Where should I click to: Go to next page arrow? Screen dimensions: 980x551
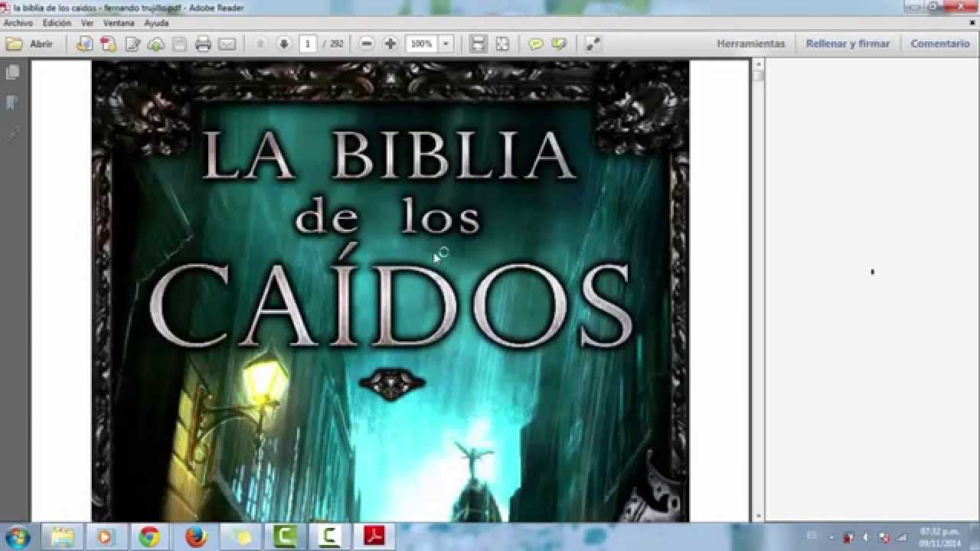(284, 44)
